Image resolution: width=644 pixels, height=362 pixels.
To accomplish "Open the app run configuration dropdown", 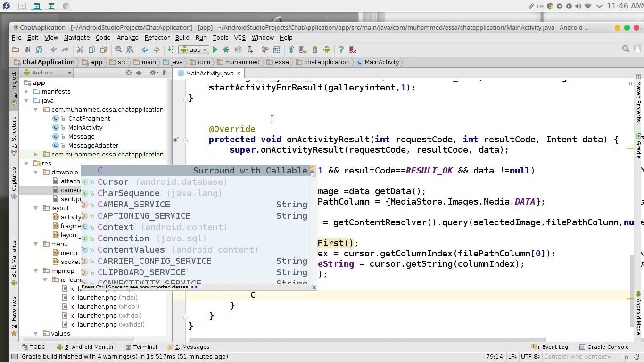I will (193, 49).
